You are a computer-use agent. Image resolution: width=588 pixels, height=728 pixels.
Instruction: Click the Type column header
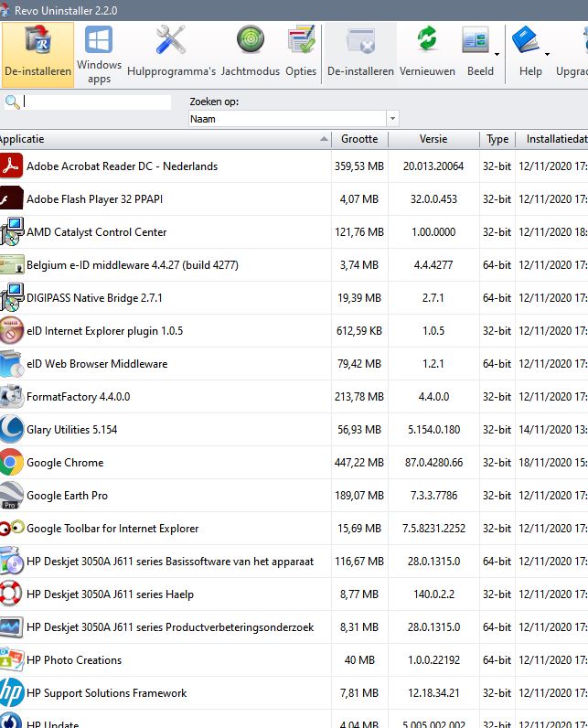(497, 139)
